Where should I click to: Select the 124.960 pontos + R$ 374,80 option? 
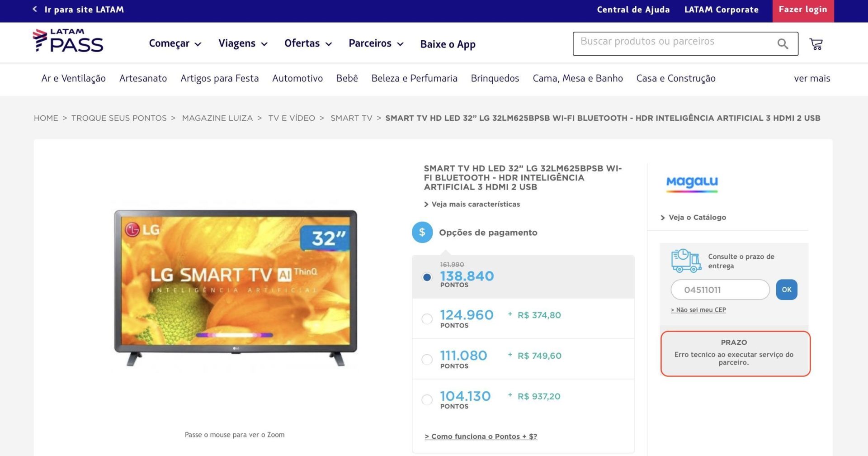pos(427,318)
